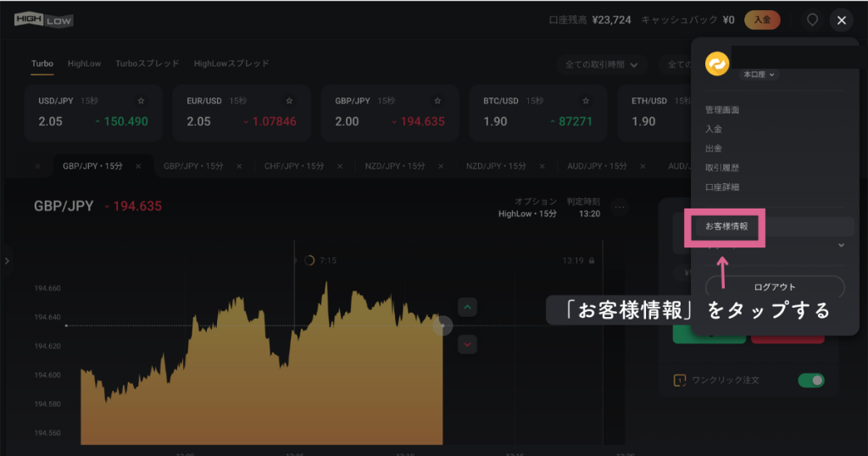868x456 pixels.
Task: Expand the left side panel arrow
Action: (x=7, y=260)
